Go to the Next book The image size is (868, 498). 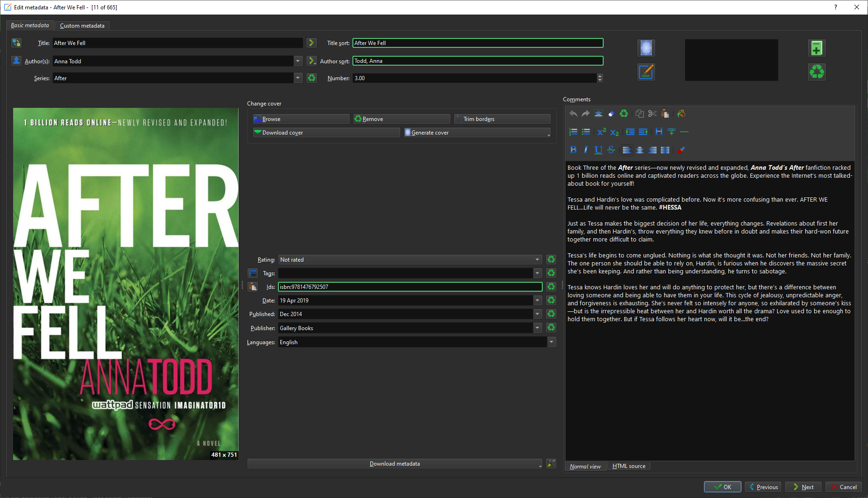pos(803,487)
